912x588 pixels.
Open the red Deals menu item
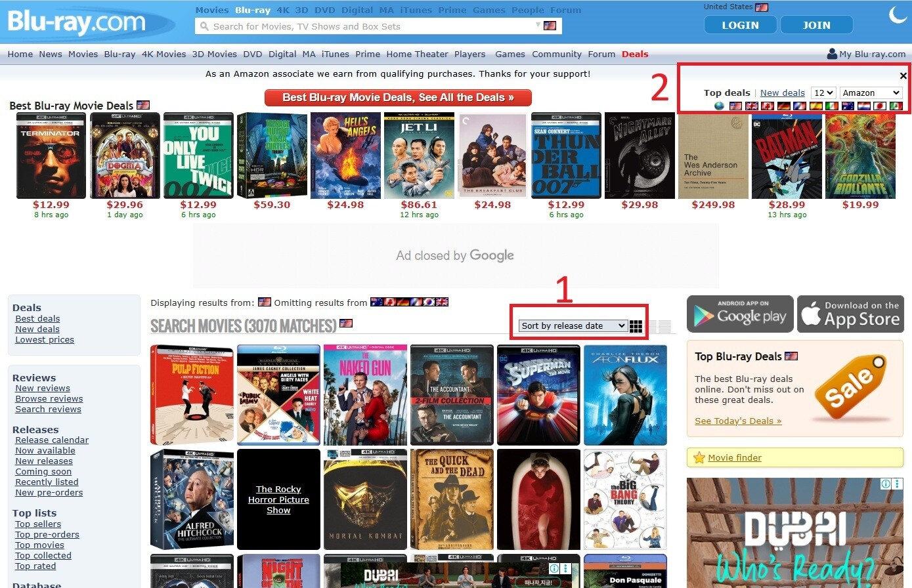[635, 54]
